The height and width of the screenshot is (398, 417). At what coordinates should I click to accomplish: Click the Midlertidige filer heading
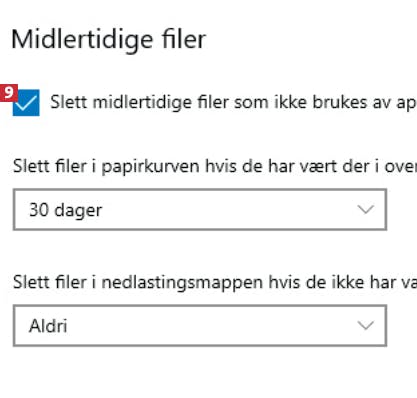point(109,39)
